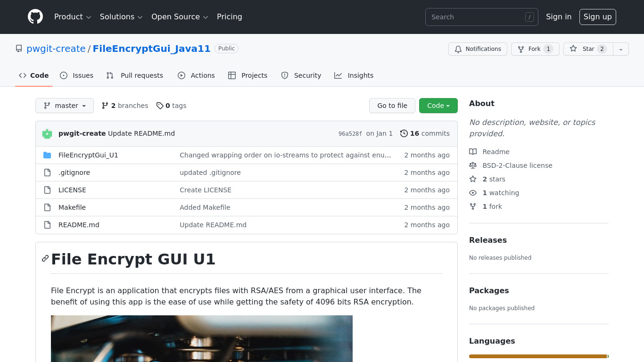
Task: Click the Go to file button
Action: coord(392,106)
